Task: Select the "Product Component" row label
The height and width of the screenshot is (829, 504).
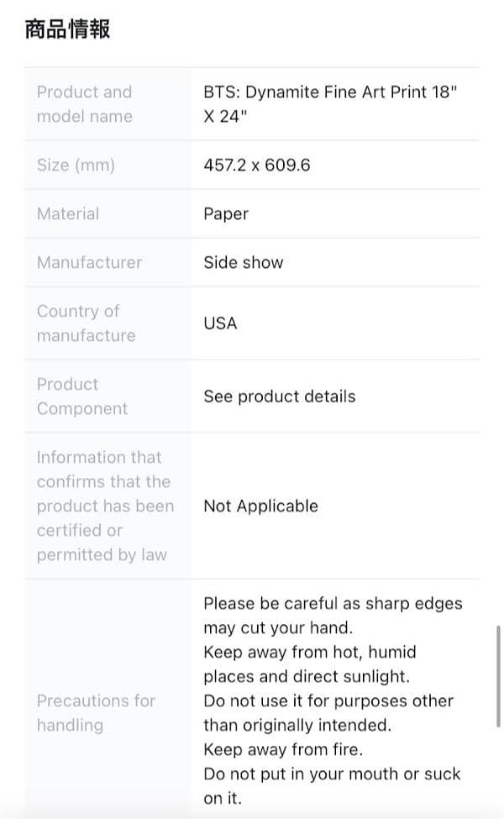Action: pyautogui.click(x=81, y=396)
